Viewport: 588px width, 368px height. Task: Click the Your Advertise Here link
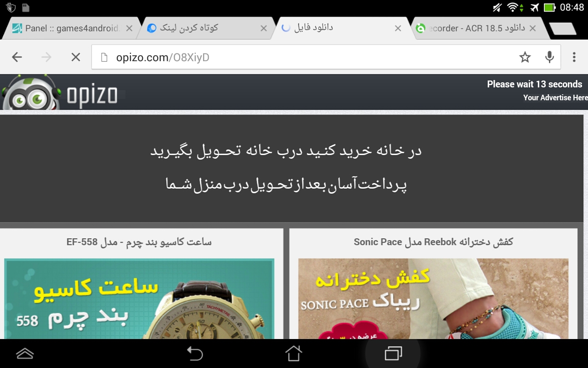[x=555, y=98]
